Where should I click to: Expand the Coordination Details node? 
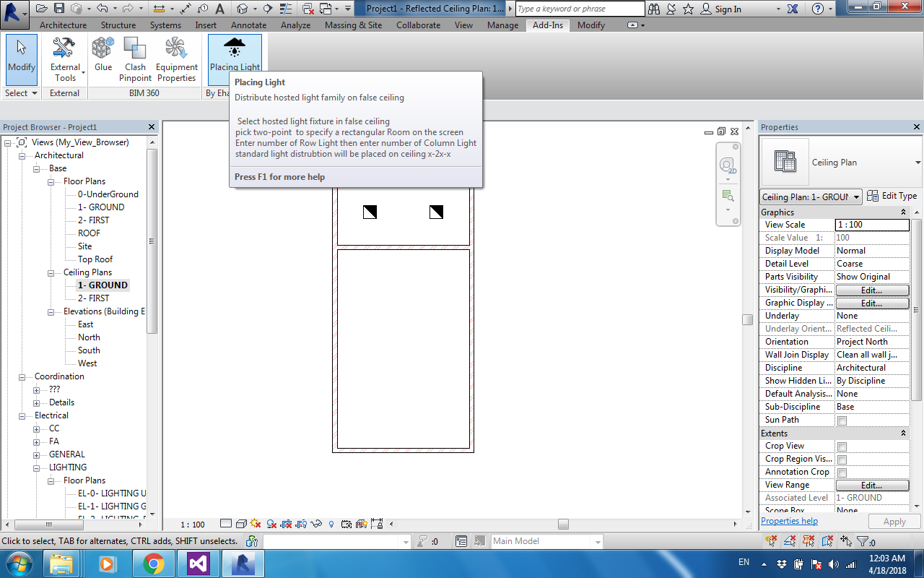click(x=37, y=403)
